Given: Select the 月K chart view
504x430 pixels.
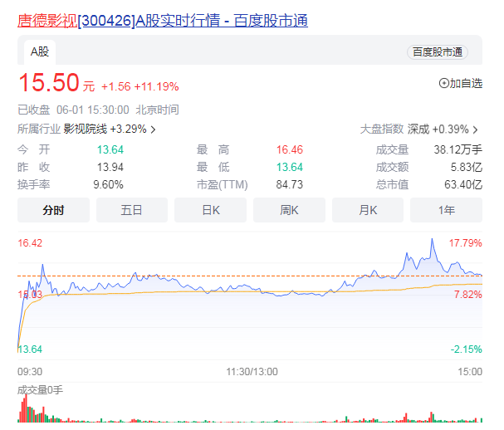Looking at the screenshot, I should click(368, 210).
